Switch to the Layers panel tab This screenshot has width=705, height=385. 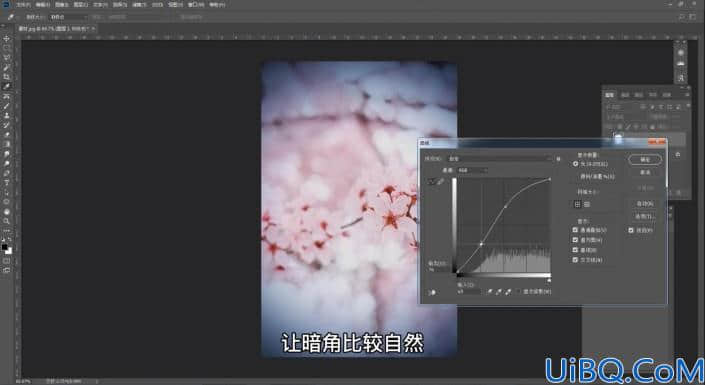pos(610,95)
